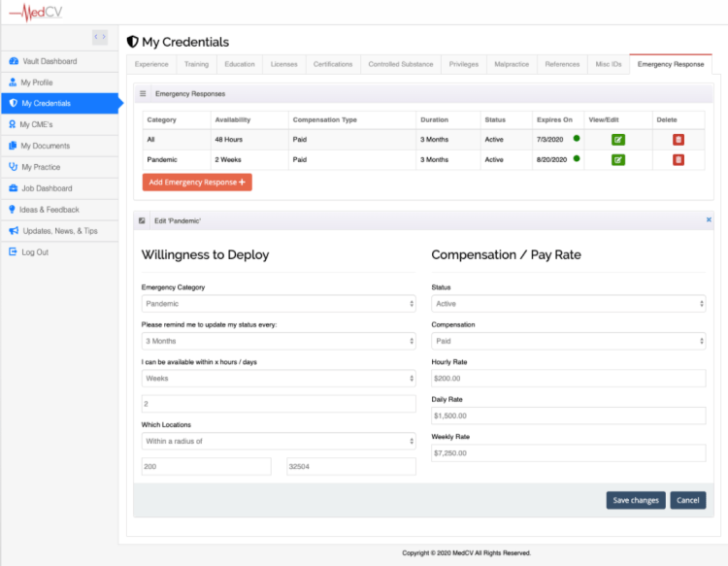Switch to the Experience tab
The image size is (728, 566).
click(151, 64)
